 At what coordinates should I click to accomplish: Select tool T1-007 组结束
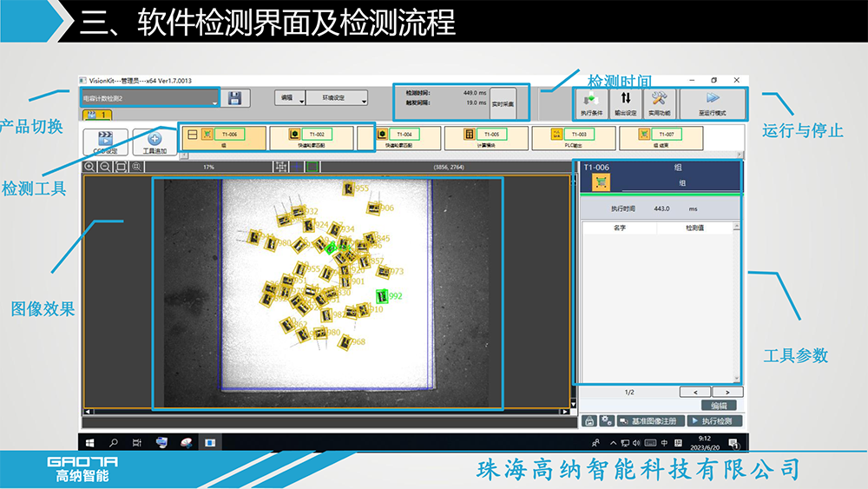[x=661, y=138]
